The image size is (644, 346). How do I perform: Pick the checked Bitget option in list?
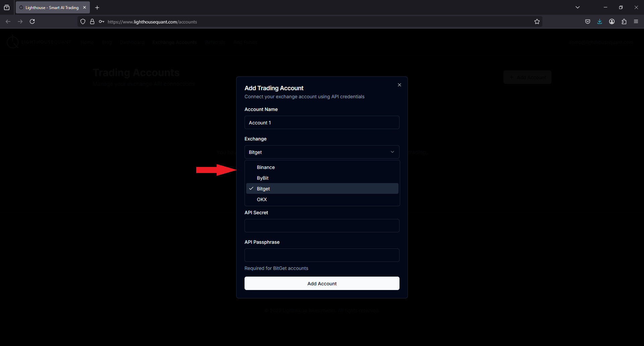click(322, 189)
